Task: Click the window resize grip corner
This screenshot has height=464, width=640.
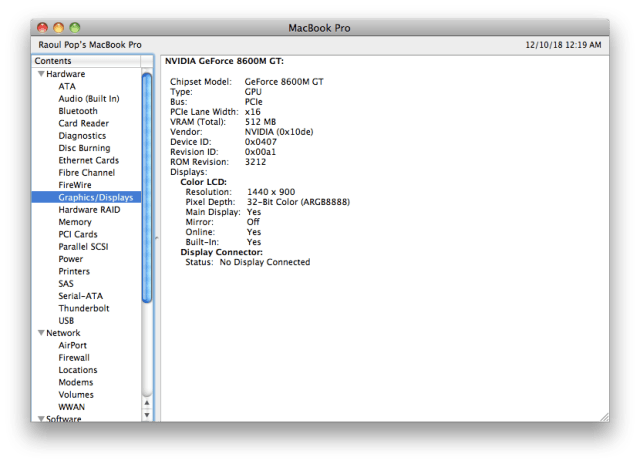Action: tap(603, 415)
